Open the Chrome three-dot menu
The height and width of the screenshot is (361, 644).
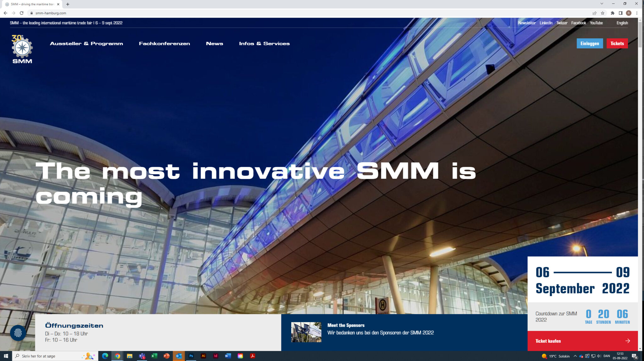coord(637,13)
